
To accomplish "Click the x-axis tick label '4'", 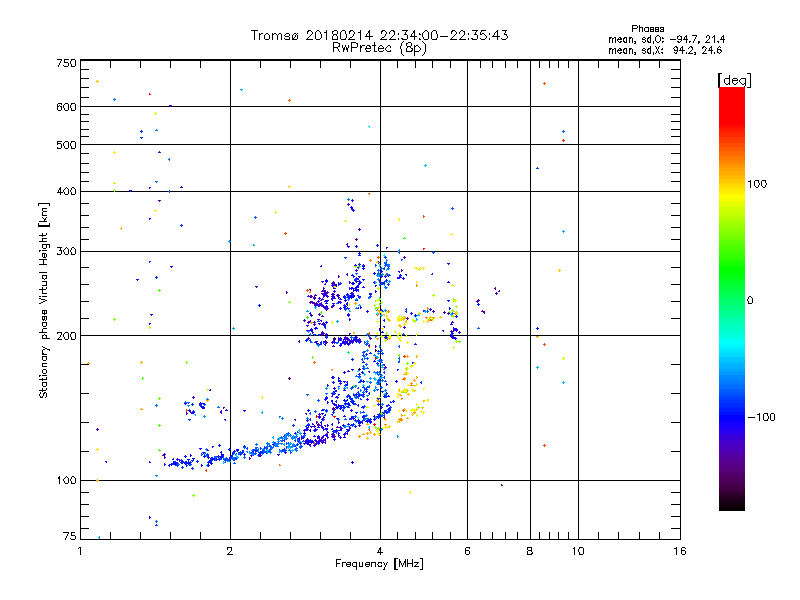I will pos(380,551).
